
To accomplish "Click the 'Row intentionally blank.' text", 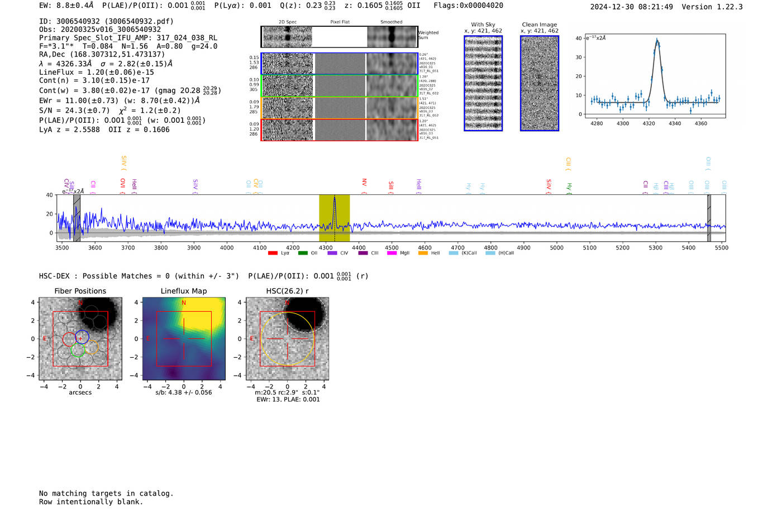I will 91,502.
